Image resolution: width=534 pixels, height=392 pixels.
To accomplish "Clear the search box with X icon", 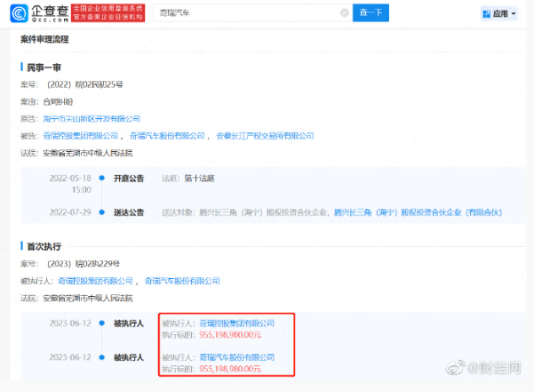I will pyautogui.click(x=345, y=13).
